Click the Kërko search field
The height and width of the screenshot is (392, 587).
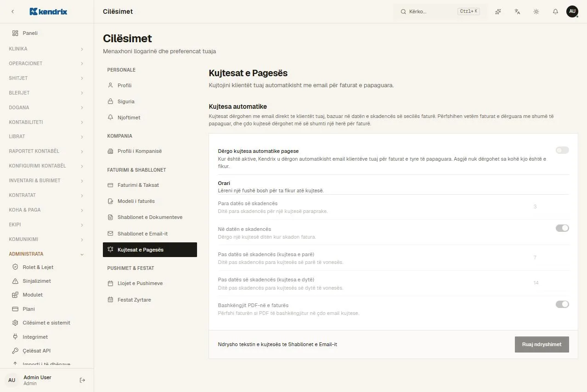coord(440,11)
